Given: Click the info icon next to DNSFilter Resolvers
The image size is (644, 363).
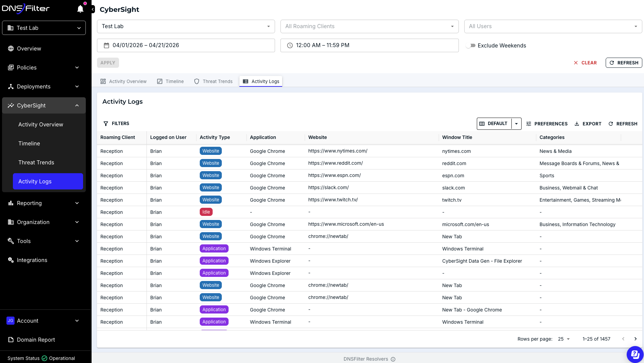Looking at the screenshot, I should 393,359.
